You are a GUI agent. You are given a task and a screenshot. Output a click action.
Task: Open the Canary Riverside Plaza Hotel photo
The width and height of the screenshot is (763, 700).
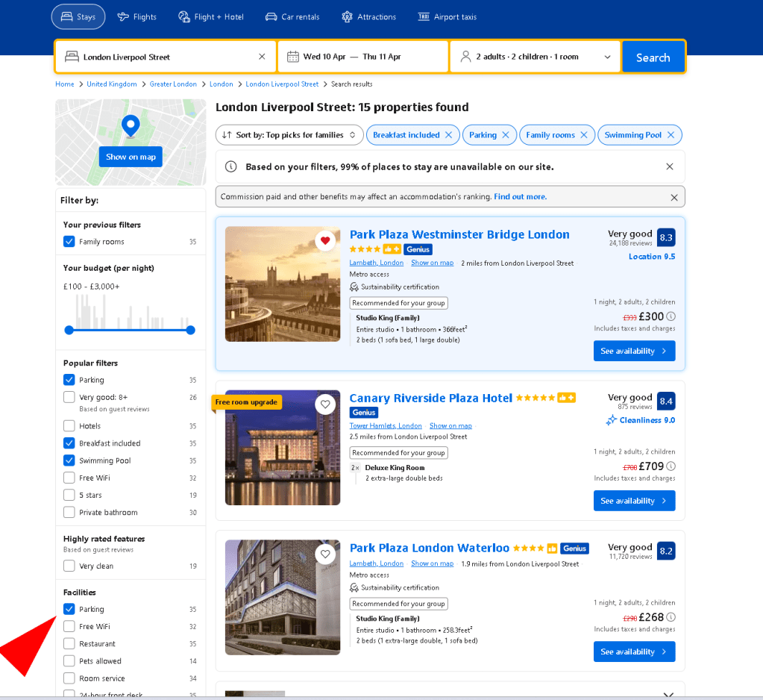283,447
